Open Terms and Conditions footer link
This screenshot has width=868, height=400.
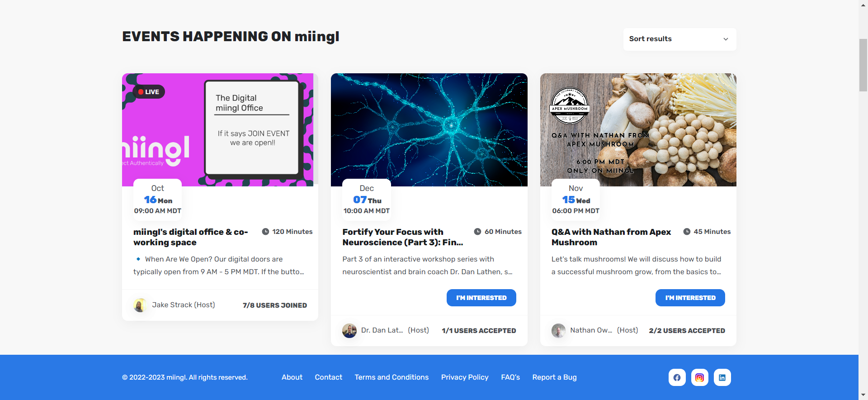(x=392, y=377)
